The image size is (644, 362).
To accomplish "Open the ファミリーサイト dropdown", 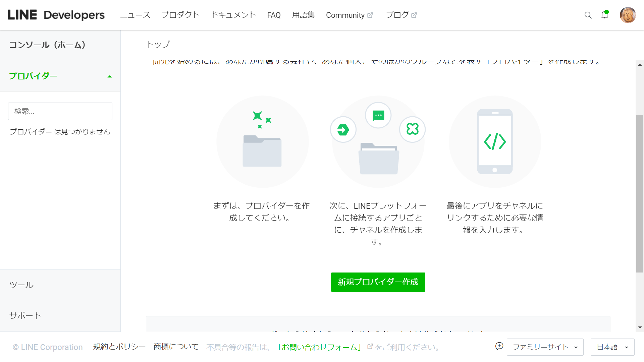I will (x=545, y=347).
